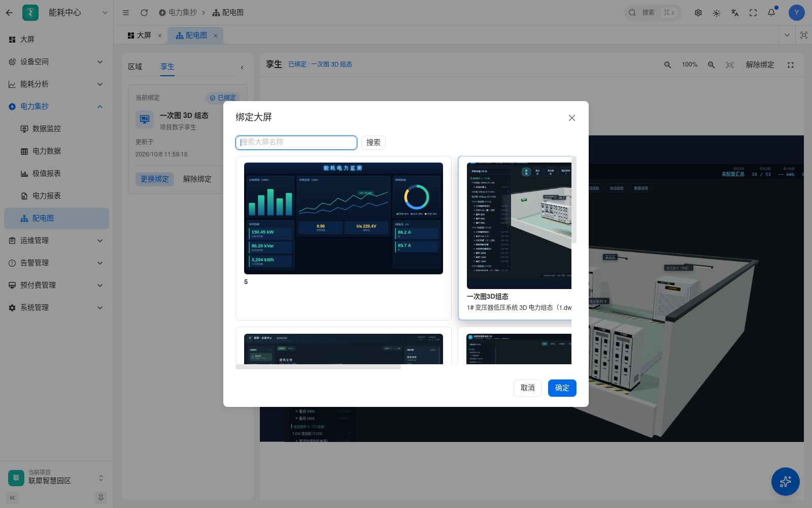
Task: Toggle the hamburger menu icon
Action: coord(126,13)
